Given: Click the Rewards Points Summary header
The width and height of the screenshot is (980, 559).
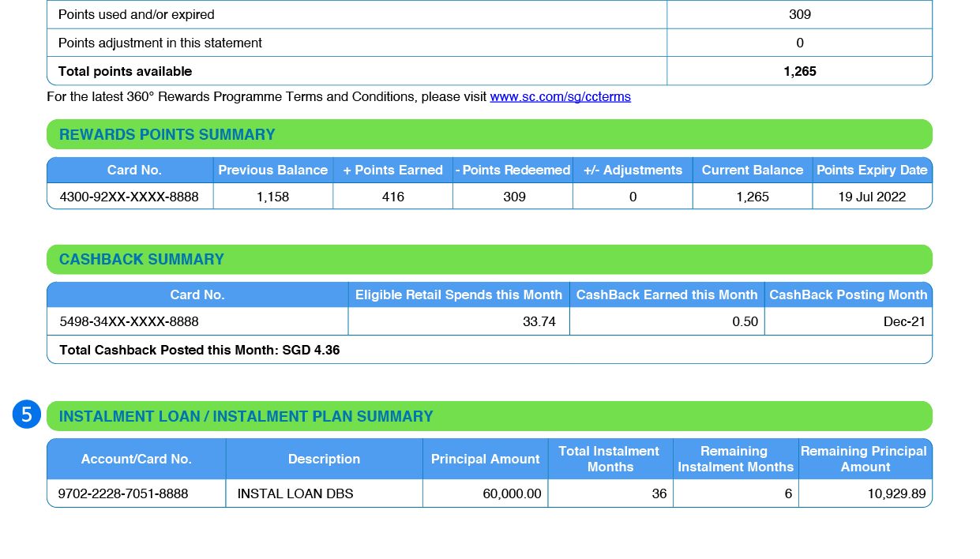Looking at the screenshot, I should coord(167,135).
